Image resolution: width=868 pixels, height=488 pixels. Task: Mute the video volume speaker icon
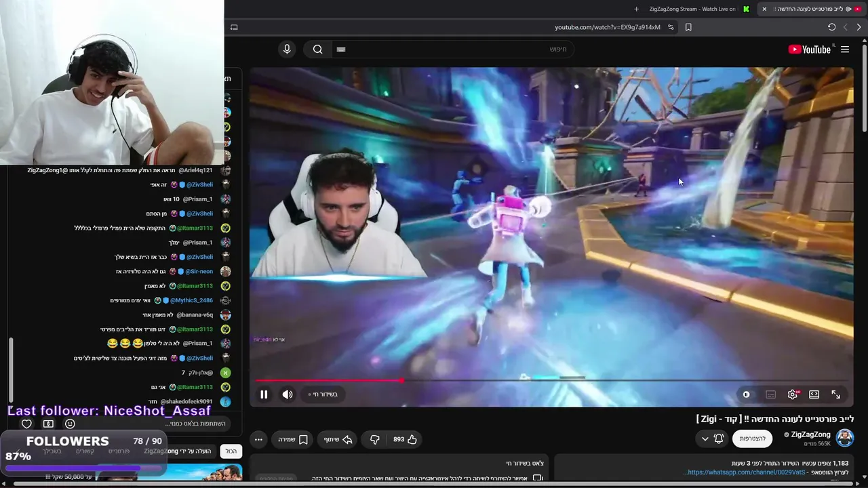point(288,394)
